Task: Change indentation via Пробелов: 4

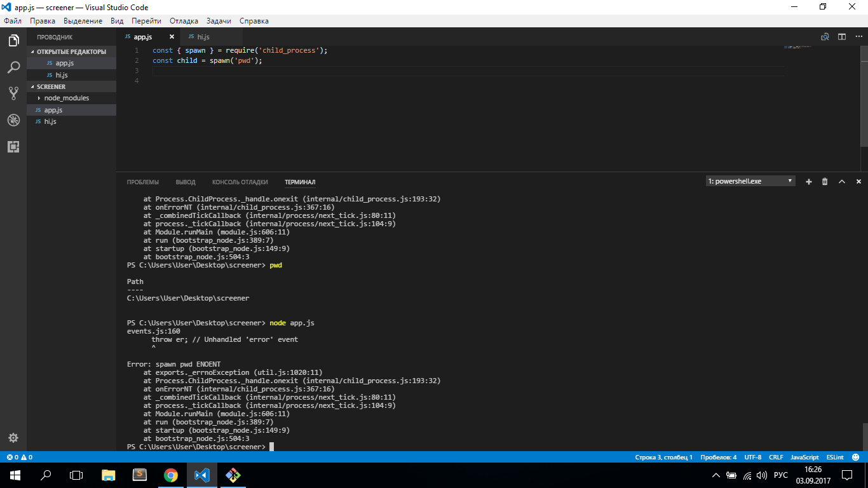Action: (718, 457)
